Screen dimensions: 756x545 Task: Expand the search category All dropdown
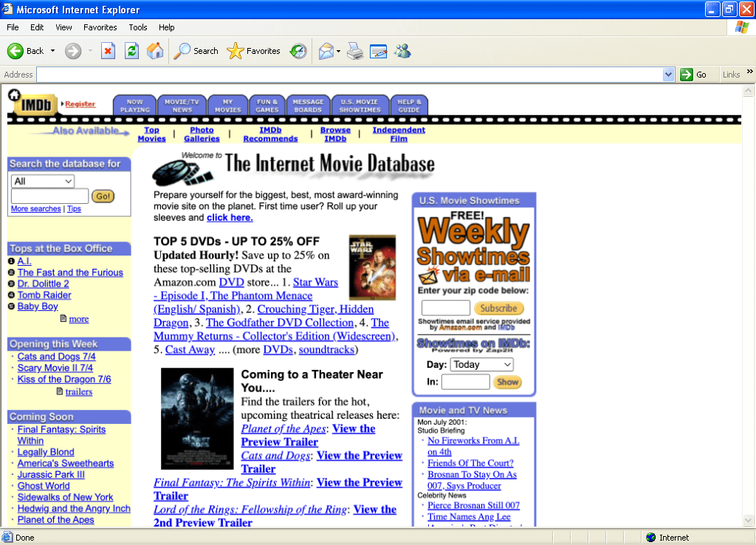[x=42, y=182]
